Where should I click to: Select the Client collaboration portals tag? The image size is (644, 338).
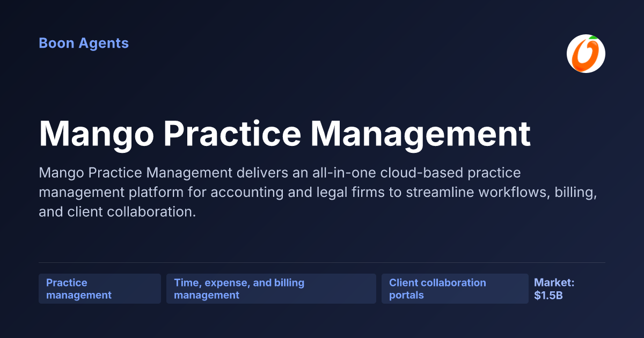point(455,289)
